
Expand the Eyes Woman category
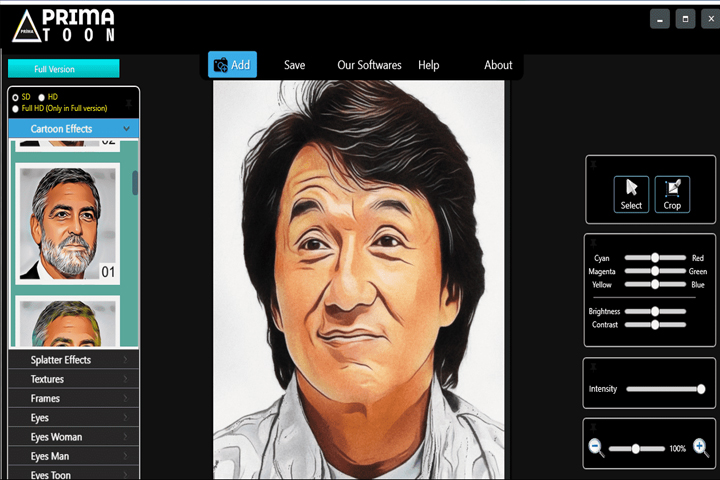73,437
